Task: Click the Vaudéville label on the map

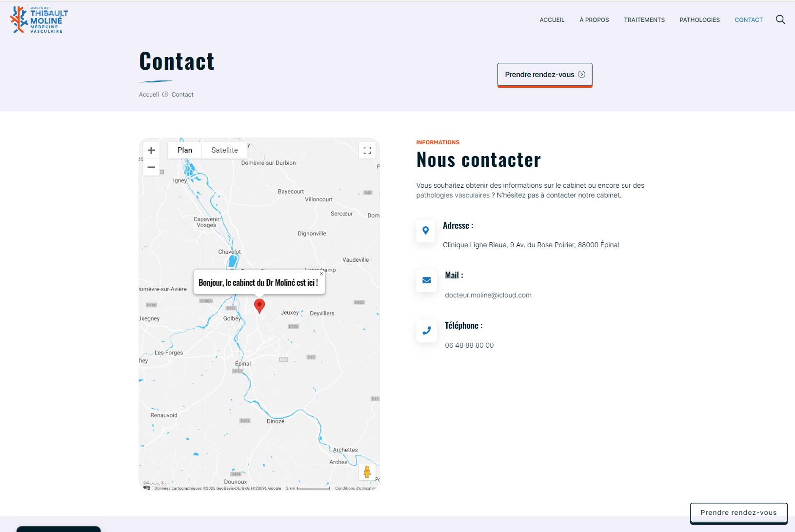Action: pyautogui.click(x=356, y=260)
